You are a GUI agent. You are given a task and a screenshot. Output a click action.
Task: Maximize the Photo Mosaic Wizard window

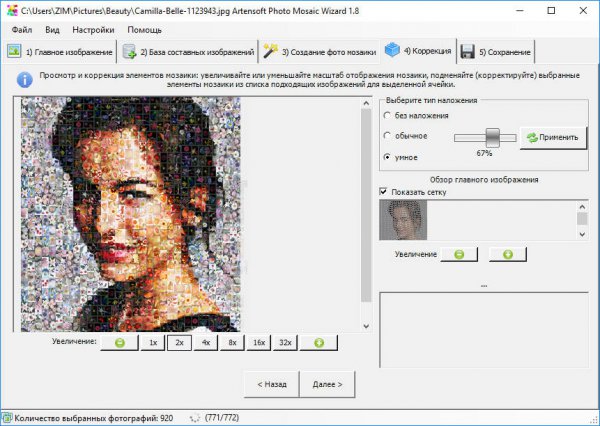point(551,11)
